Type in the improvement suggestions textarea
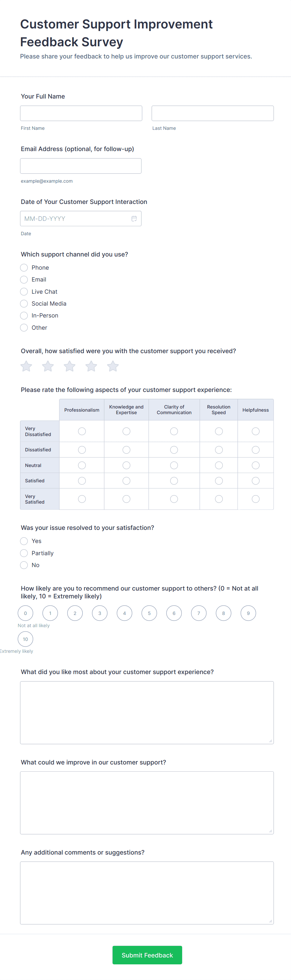This screenshot has height=980, width=291. point(147,803)
